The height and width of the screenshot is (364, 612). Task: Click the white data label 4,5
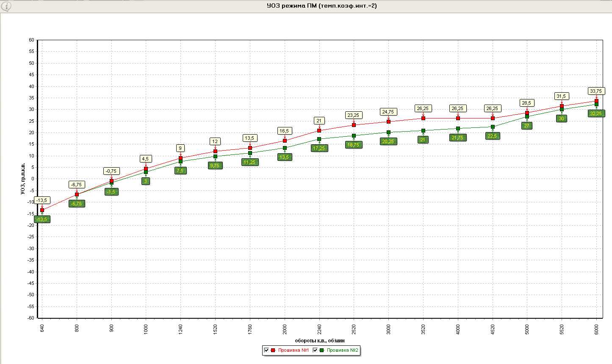[146, 159]
